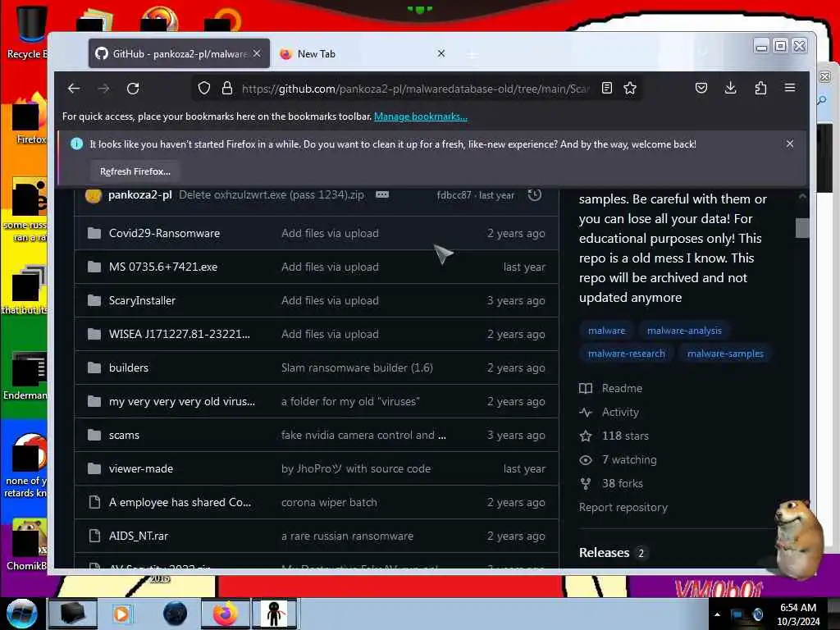Image resolution: width=840 pixels, height=630 pixels.
Task: Click the black figure taskbar icon
Action: click(274, 614)
